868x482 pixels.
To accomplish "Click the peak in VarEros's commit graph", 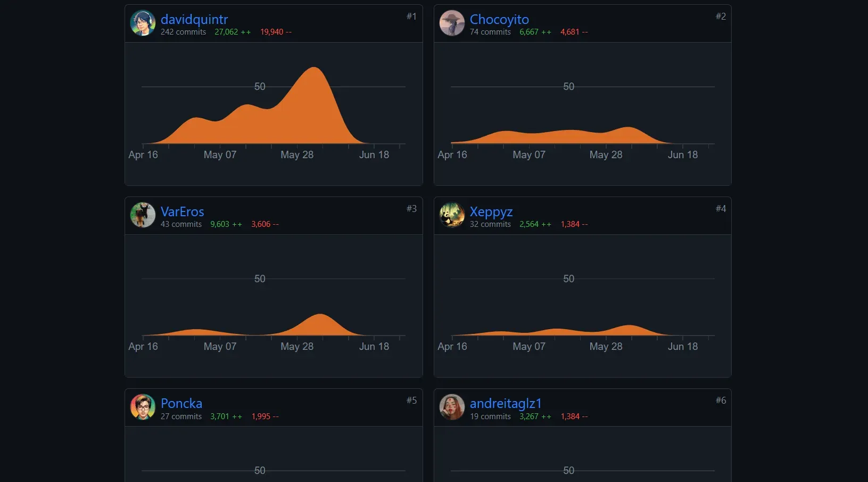I will [x=320, y=315].
